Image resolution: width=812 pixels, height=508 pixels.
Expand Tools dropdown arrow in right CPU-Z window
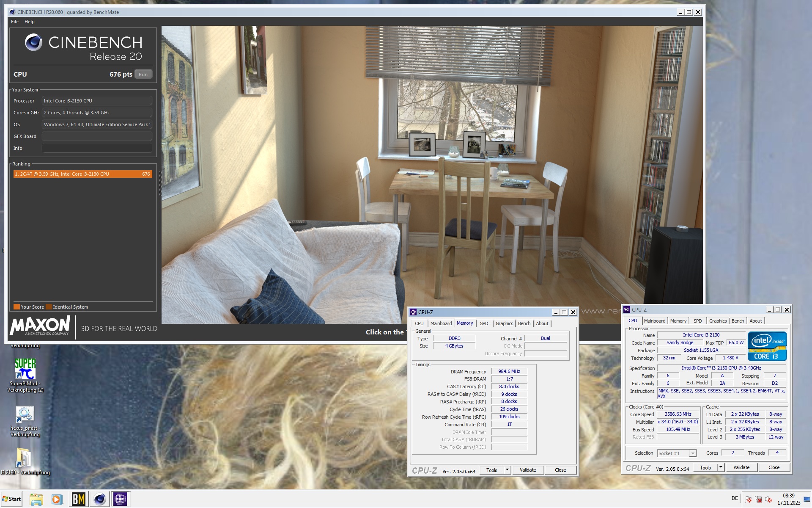click(721, 467)
